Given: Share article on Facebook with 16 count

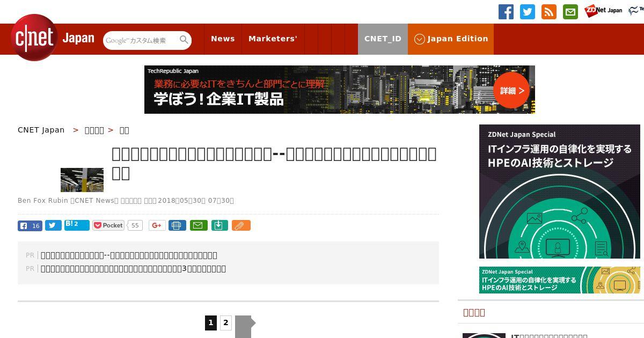Looking at the screenshot, I should pos(30,225).
